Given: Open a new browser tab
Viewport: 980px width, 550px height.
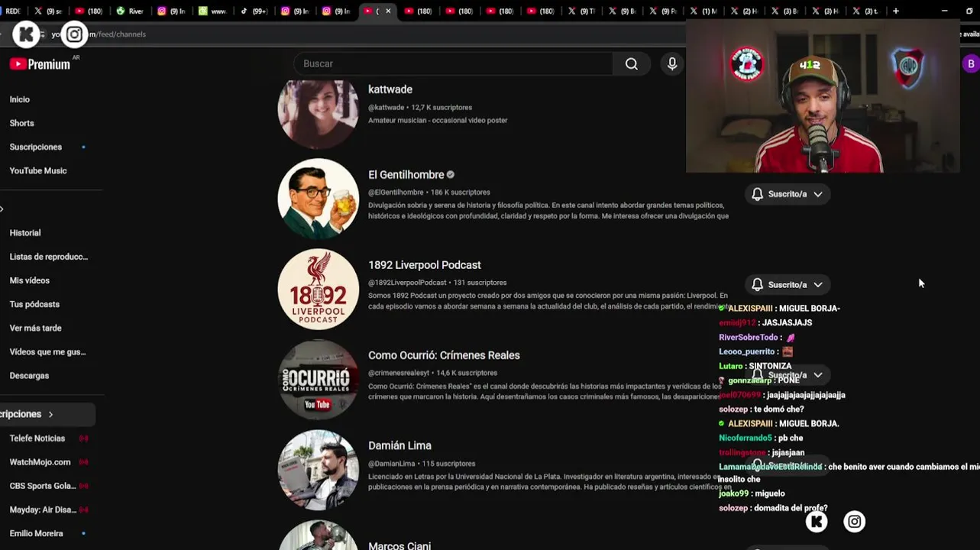Looking at the screenshot, I should pyautogui.click(x=896, y=11).
